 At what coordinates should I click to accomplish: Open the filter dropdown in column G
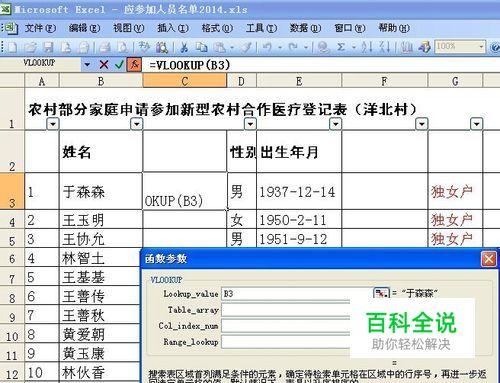(x=477, y=124)
